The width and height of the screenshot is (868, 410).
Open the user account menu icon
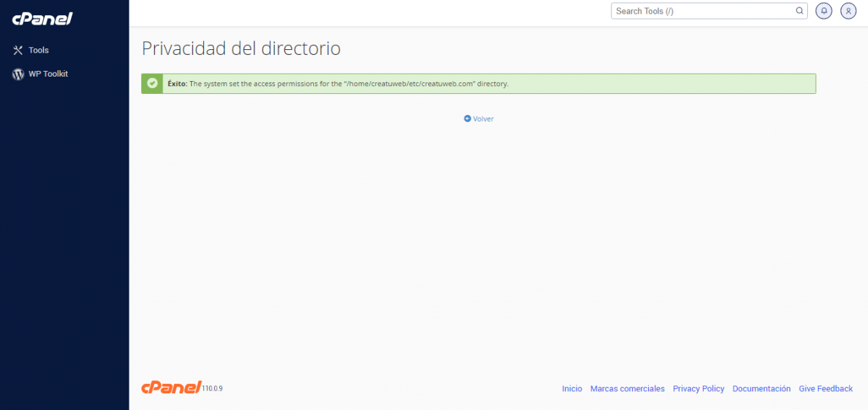tap(848, 11)
